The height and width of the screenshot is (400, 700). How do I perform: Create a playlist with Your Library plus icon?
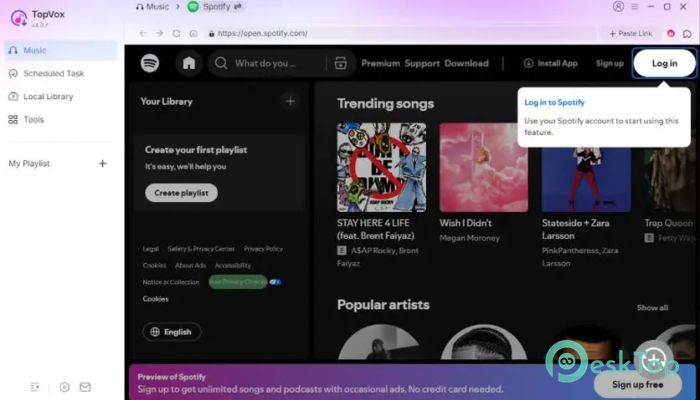coord(290,101)
